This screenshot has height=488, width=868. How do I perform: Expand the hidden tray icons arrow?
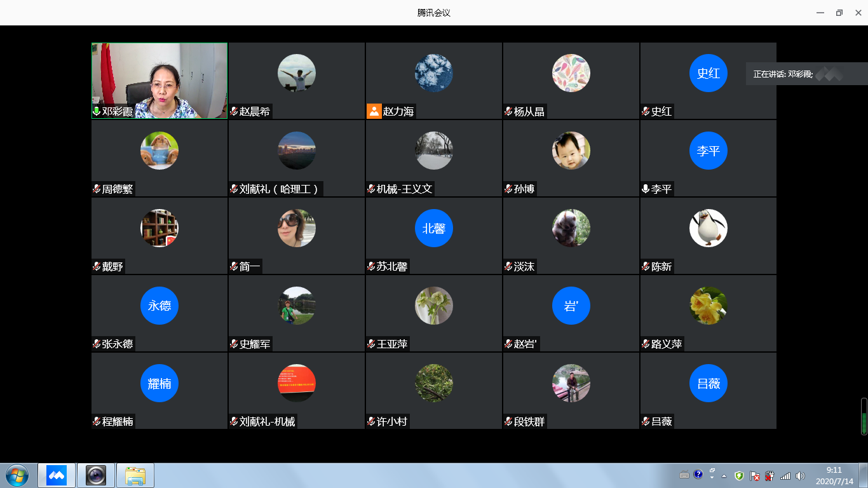[x=724, y=476]
